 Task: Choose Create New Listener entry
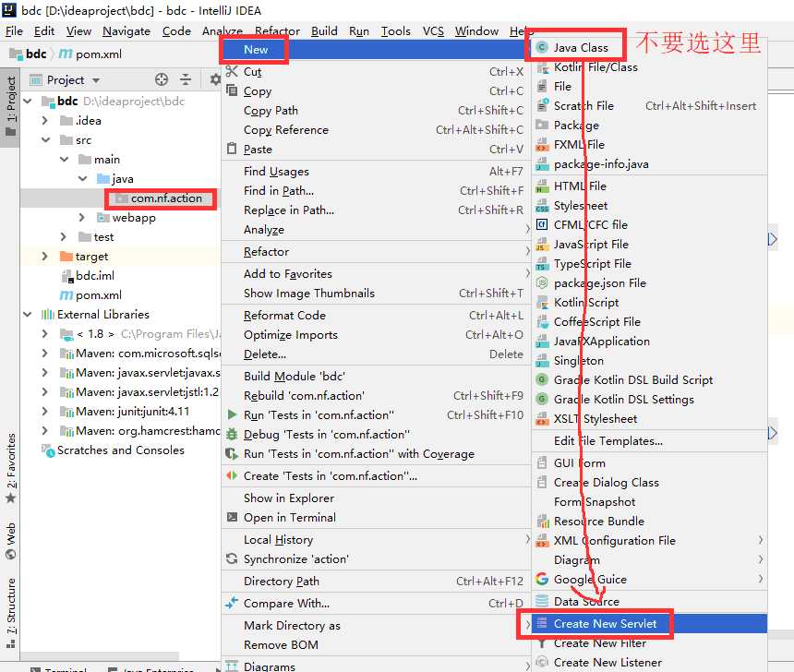649,662
